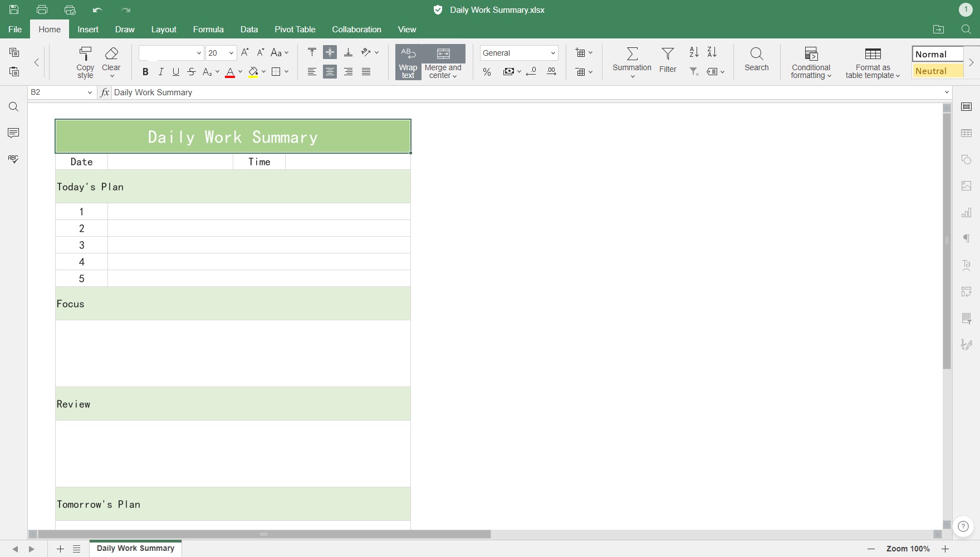The width and height of the screenshot is (980, 557).
Task: Open the comments panel in left sidebar
Action: point(13,133)
